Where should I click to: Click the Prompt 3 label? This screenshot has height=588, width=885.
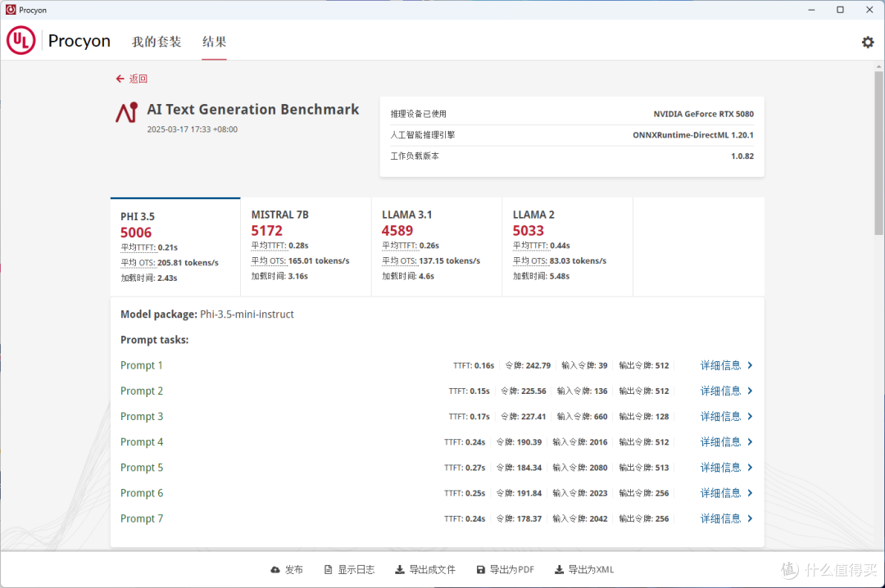[x=141, y=416]
